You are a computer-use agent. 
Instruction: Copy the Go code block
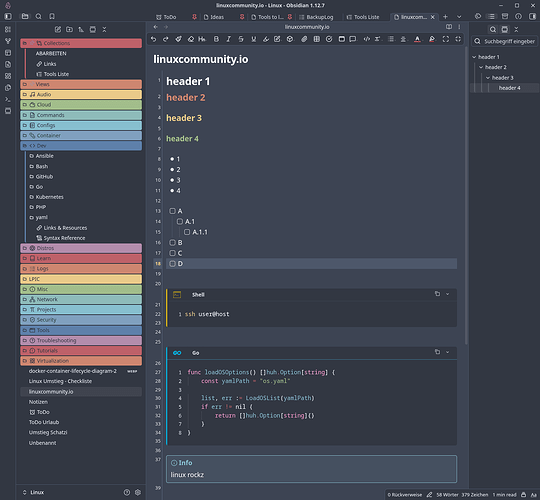click(x=437, y=352)
